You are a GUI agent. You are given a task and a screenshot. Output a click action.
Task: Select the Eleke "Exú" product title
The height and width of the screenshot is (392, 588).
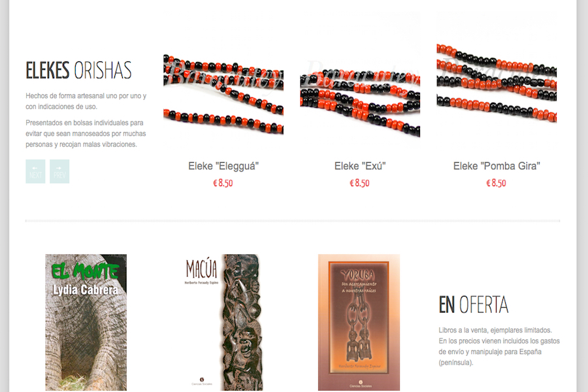pyautogui.click(x=360, y=166)
